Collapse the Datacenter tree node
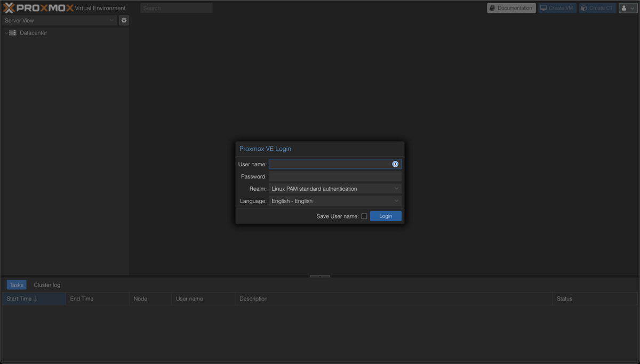 tap(6, 33)
